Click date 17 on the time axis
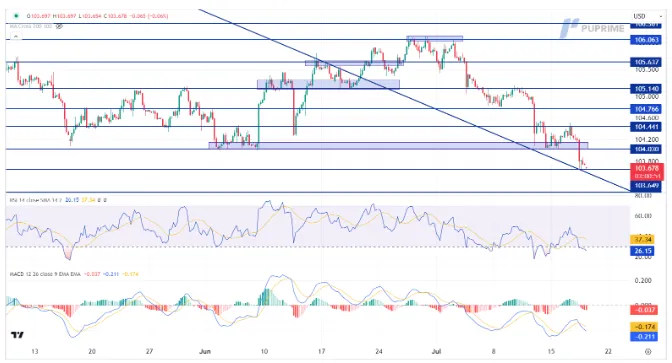This screenshot has width=672, height=363. pyautogui.click(x=321, y=351)
